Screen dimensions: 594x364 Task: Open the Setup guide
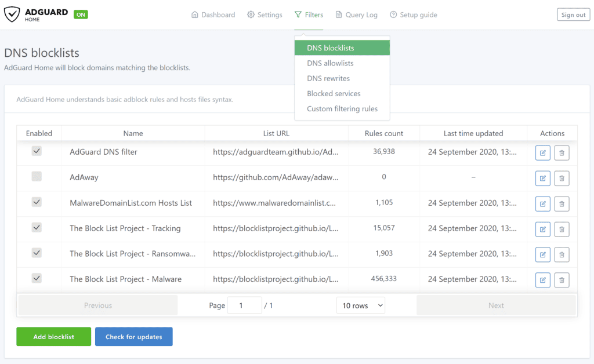point(413,14)
